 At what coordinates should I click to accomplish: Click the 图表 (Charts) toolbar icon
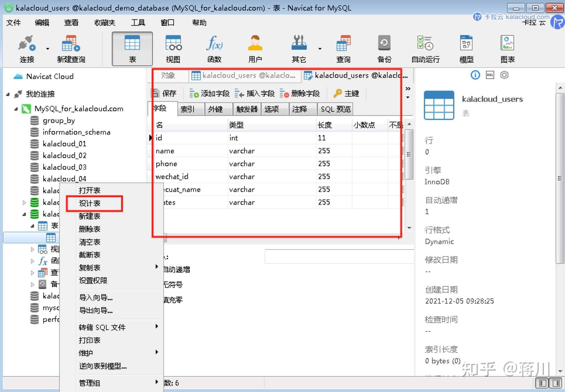[x=507, y=48]
